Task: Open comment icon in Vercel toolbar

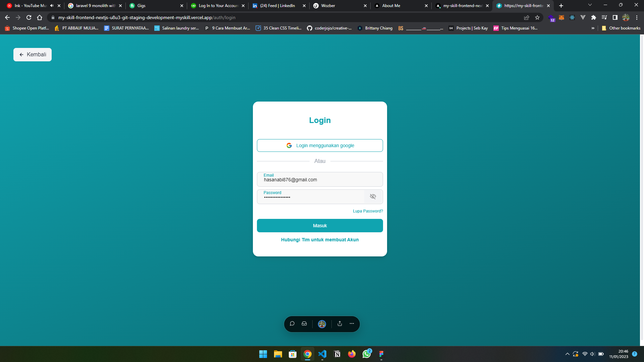Action: click(x=292, y=323)
